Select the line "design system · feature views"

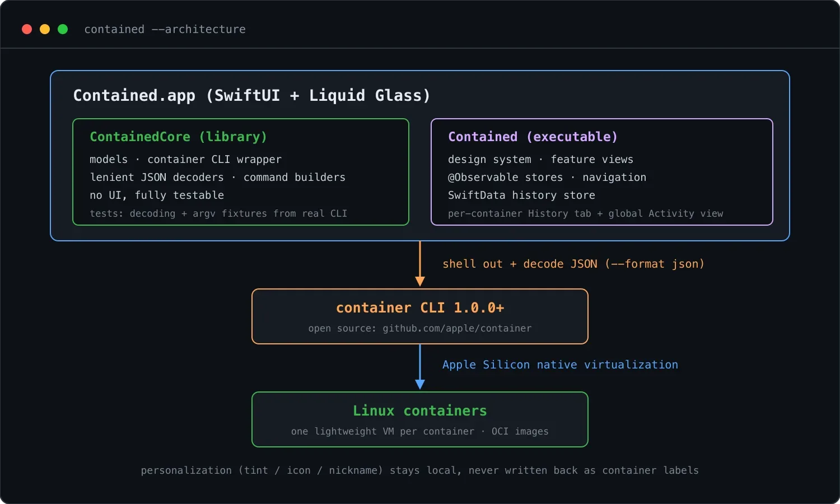click(540, 160)
